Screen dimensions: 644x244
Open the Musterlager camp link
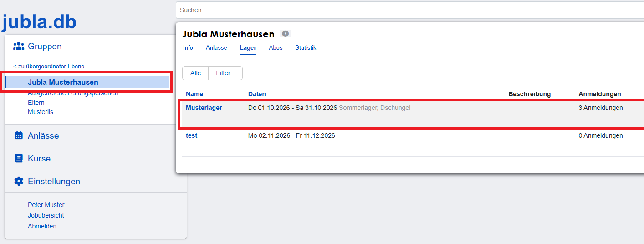point(204,108)
